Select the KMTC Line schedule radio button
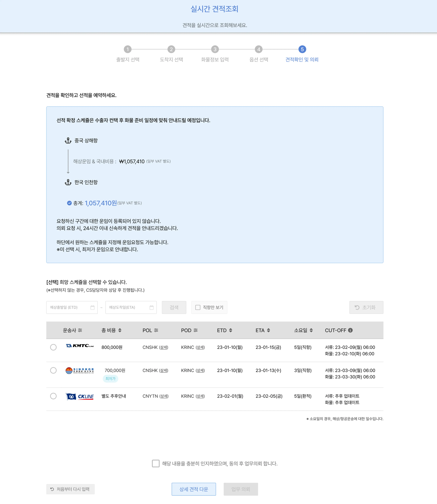 53,347
